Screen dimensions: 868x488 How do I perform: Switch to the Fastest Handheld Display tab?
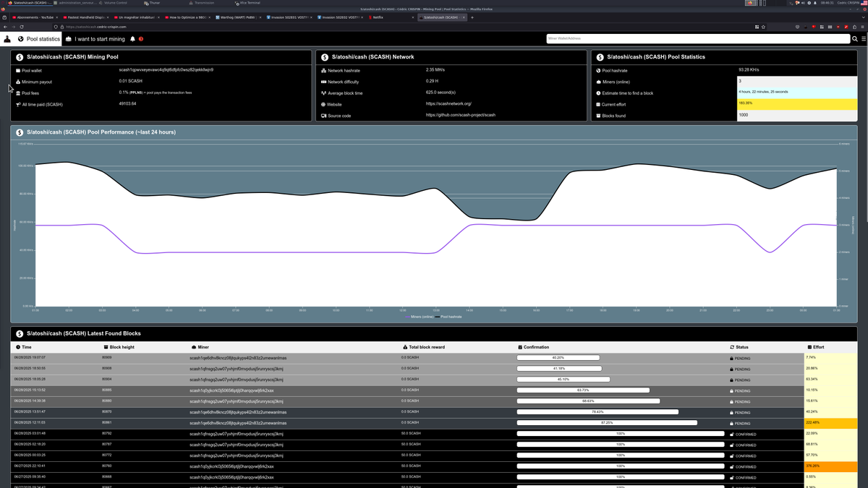pyautogui.click(x=85, y=17)
